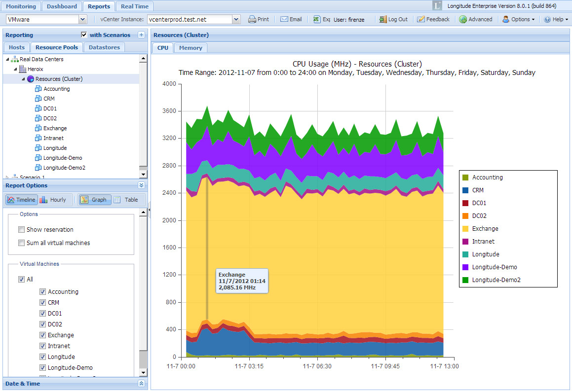Screen dimensions: 572x392
Task: Open the Feedback form
Action: (x=421, y=19)
